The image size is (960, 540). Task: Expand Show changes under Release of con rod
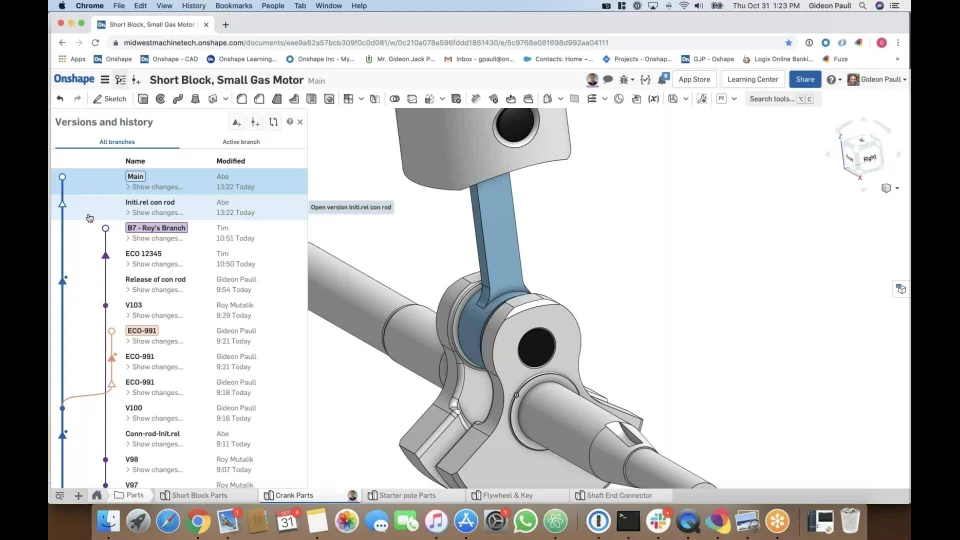[x=154, y=290]
